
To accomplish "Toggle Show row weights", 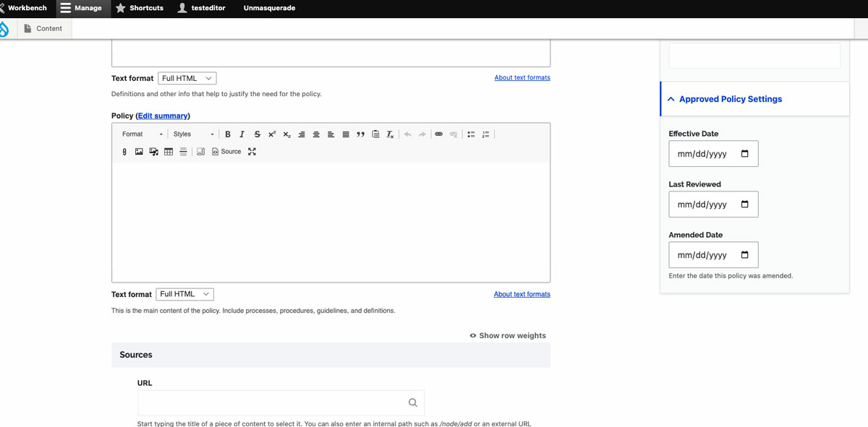I will (x=508, y=335).
